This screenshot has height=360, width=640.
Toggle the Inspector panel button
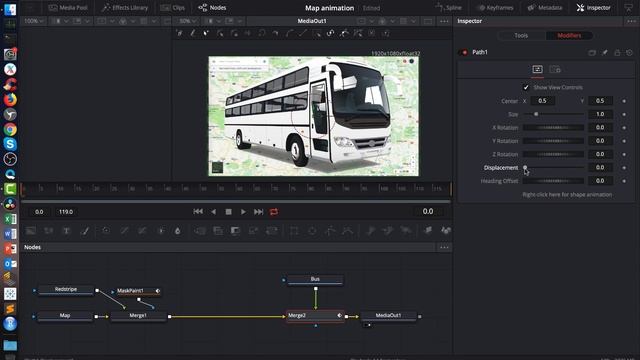coord(593,8)
